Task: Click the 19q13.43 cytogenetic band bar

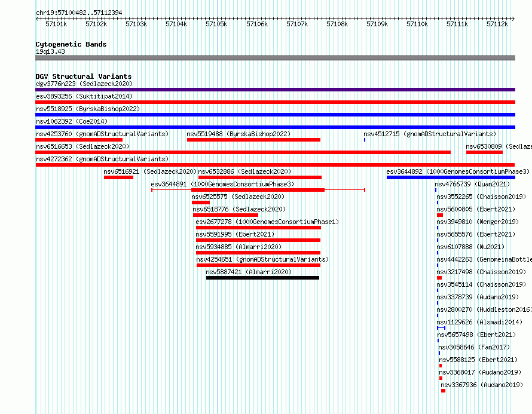Action: tap(275, 58)
